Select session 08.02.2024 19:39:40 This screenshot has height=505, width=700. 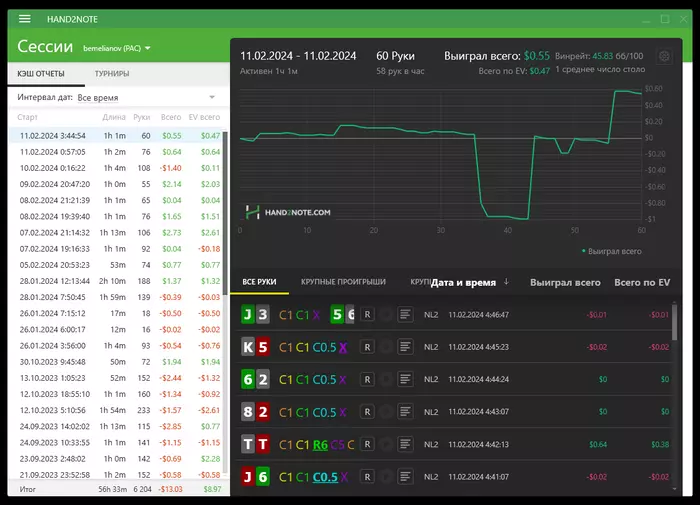tap(115, 217)
